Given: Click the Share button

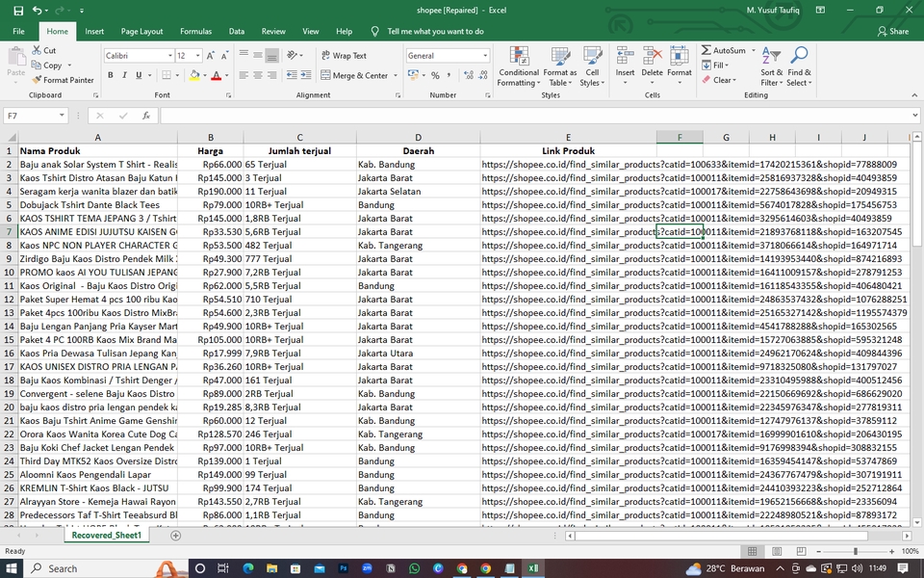Looking at the screenshot, I should coord(893,31).
